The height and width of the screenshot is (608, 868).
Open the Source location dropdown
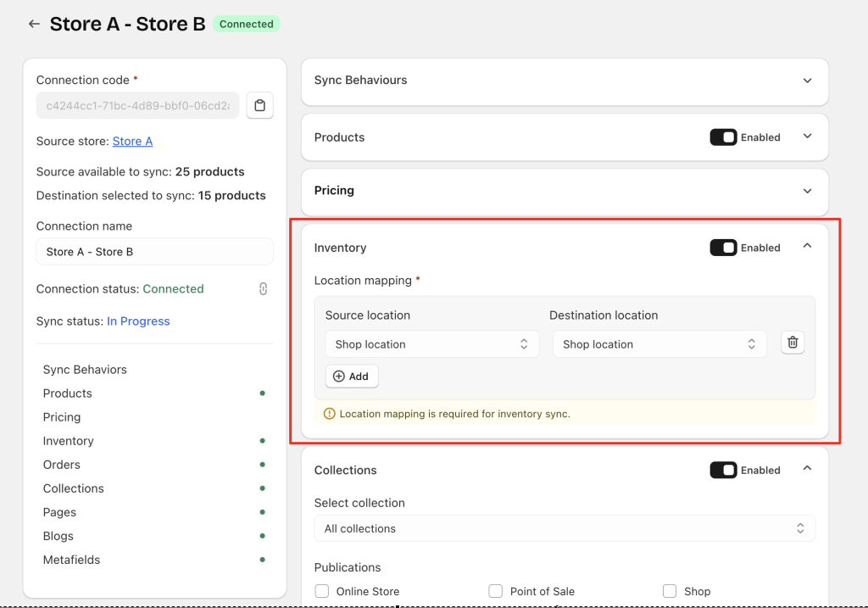pos(431,344)
